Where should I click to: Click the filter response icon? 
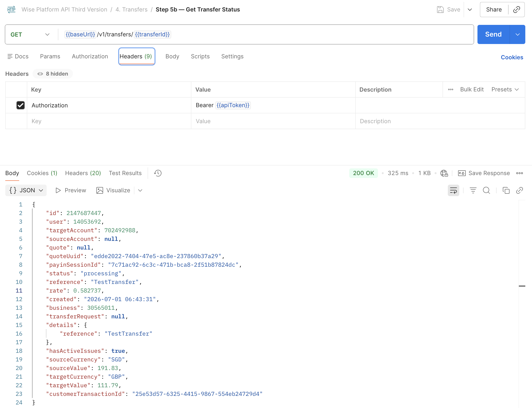click(473, 190)
